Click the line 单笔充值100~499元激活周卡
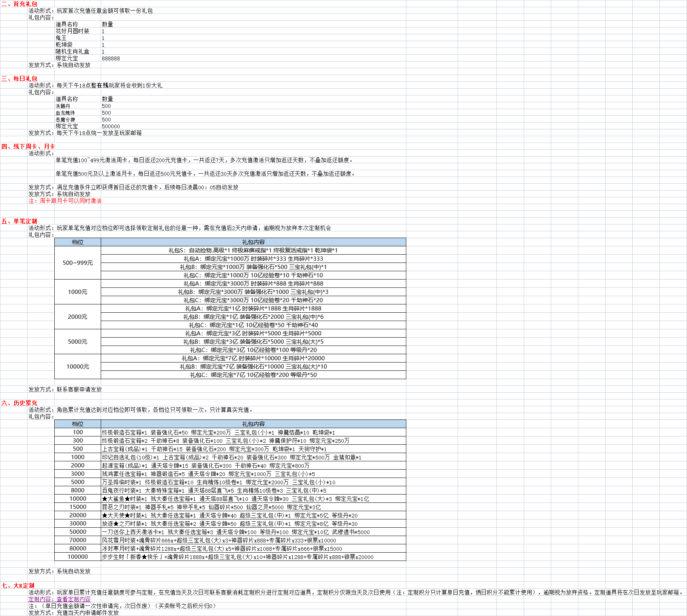Viewport: 687px width, 616px height. [205, 160]
